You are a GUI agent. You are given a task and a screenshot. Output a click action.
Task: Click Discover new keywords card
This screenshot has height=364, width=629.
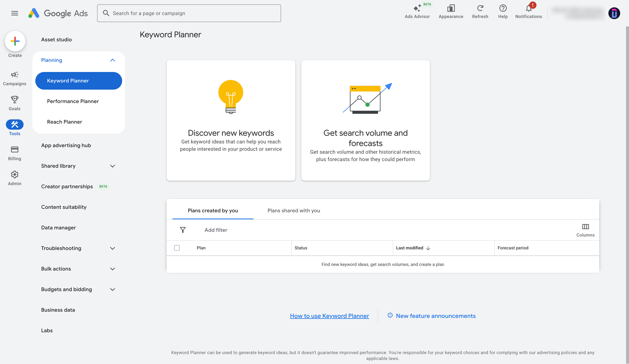[231, 120]
